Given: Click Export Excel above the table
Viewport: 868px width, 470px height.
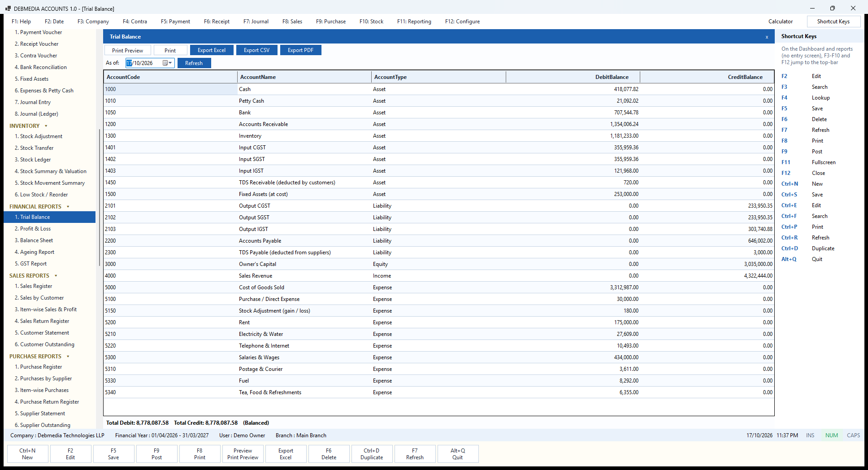Looking at the screenshot, I should 212,50.
